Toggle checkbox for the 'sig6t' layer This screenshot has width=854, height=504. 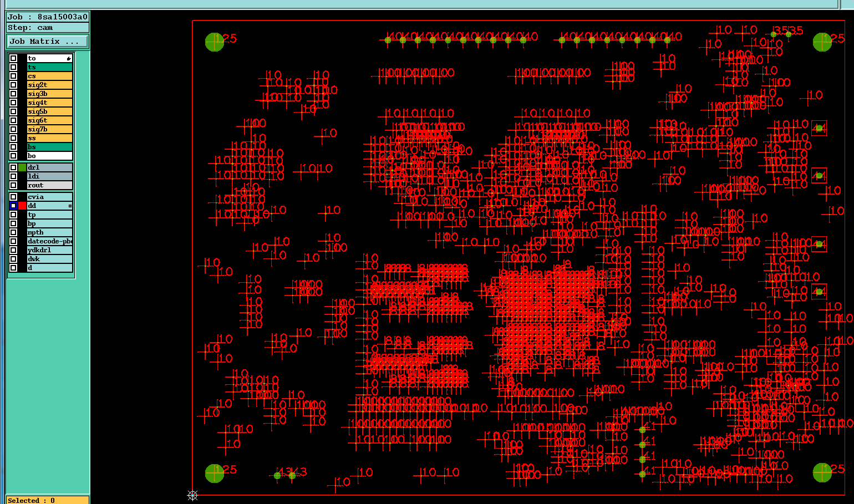(13, 120)
